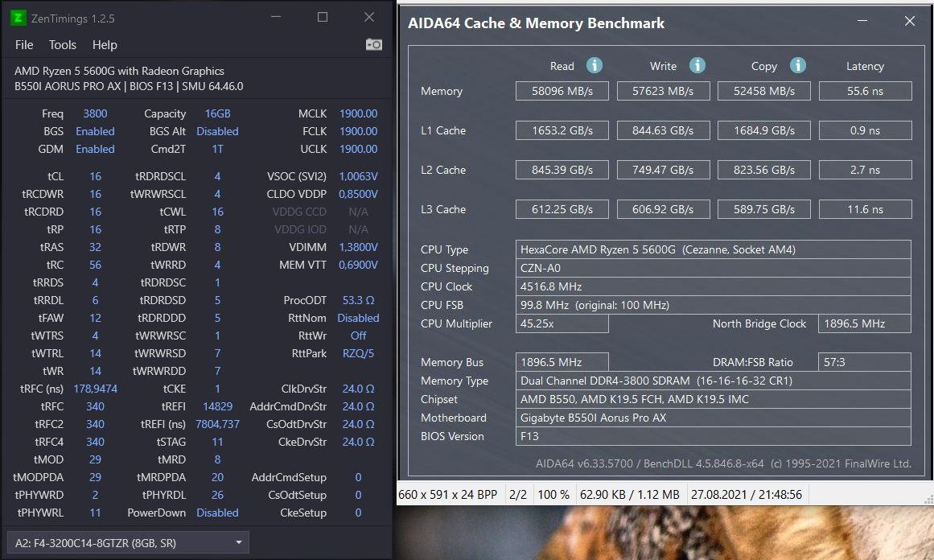The width and height of the screenshot is (934, 560).
Task: Select the L1 Cache Latency value 0.9 ns
Action: [x=866, y=130]
